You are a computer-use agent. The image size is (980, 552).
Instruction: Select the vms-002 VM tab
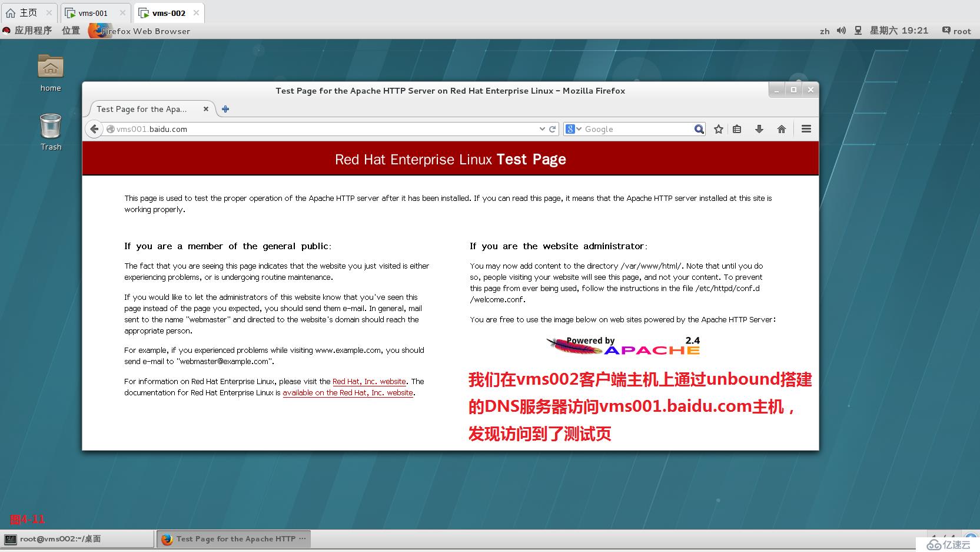click(169, 13)
